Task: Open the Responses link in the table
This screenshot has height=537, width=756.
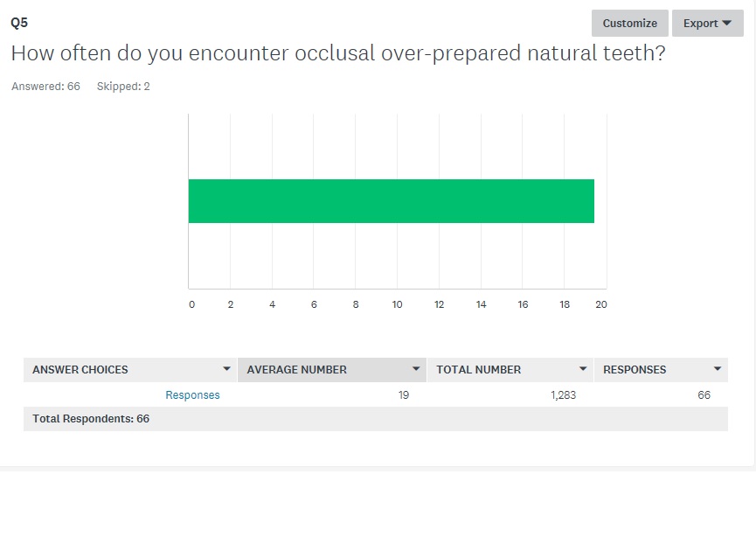Action: [192, 395]
